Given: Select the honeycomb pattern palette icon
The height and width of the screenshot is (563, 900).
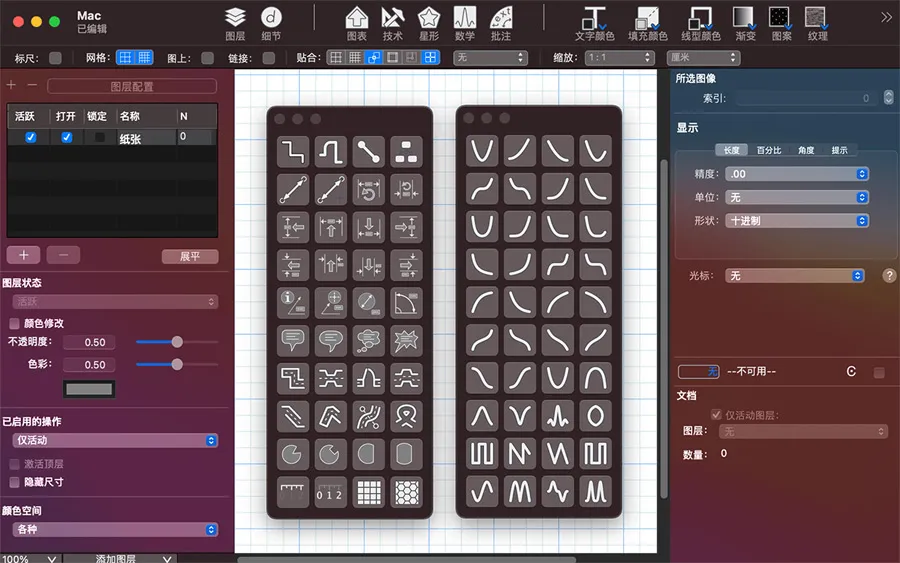Looking at the screenshot, I should click(406, 492).
